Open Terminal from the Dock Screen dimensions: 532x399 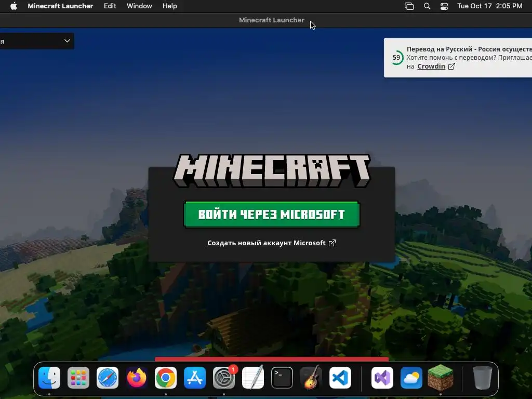[282, 378]
